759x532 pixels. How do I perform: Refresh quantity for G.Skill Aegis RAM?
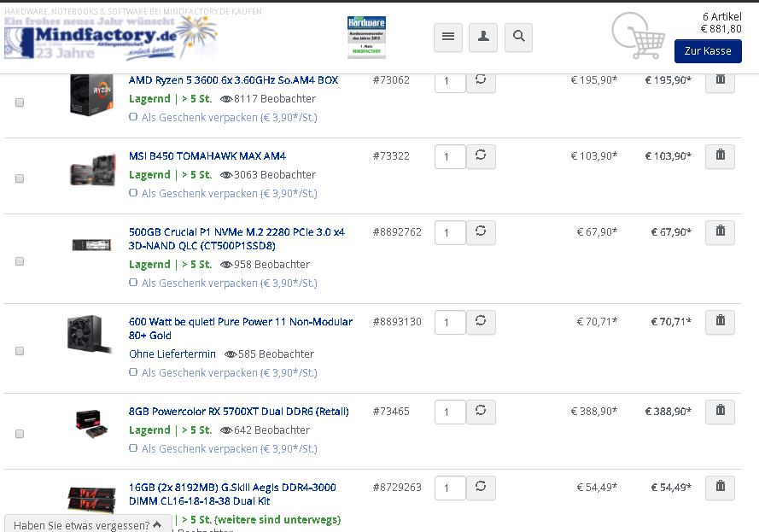tap(481, 488)
